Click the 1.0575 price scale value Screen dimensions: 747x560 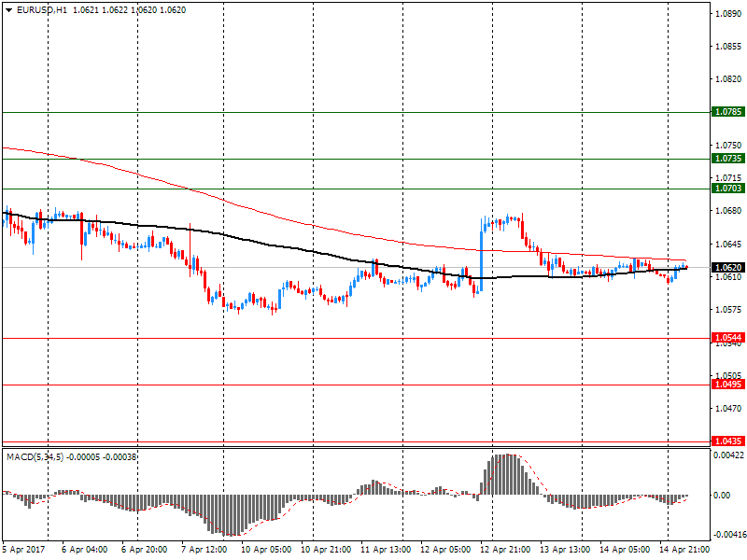coord(729,310)
